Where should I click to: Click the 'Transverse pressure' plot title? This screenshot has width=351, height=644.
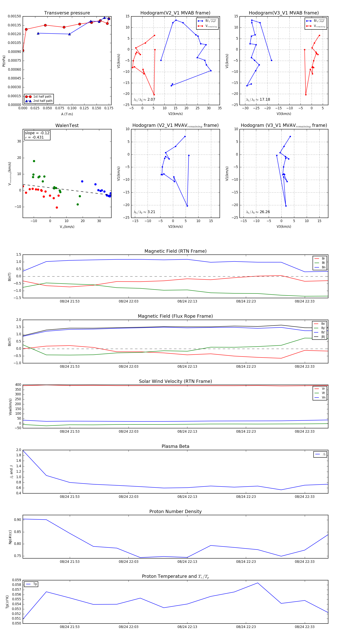pos(67,13)
